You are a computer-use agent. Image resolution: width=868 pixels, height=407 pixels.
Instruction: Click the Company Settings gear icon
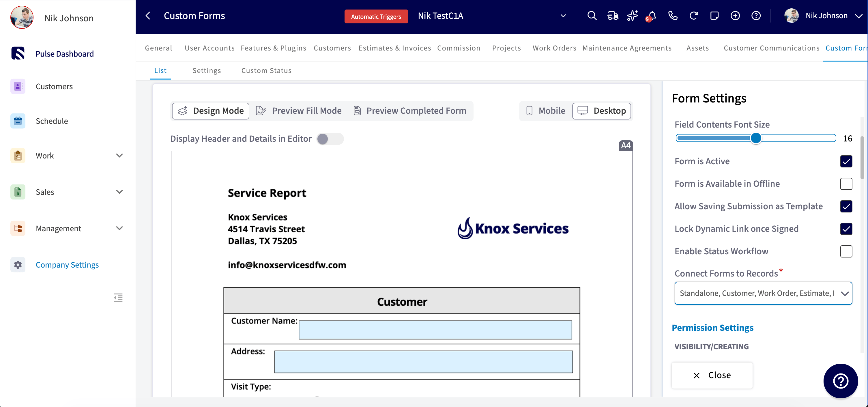click(18, 265)
